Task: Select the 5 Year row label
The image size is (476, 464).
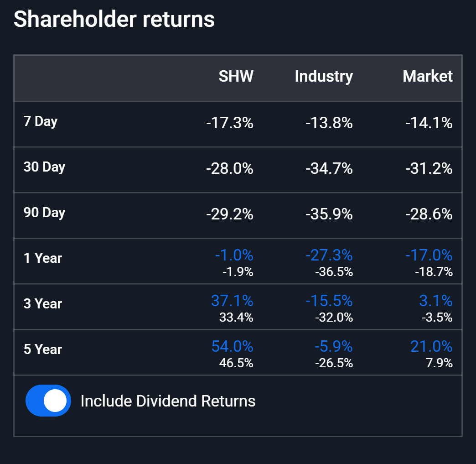Action: pyautogui.click(x=42, y=349)
